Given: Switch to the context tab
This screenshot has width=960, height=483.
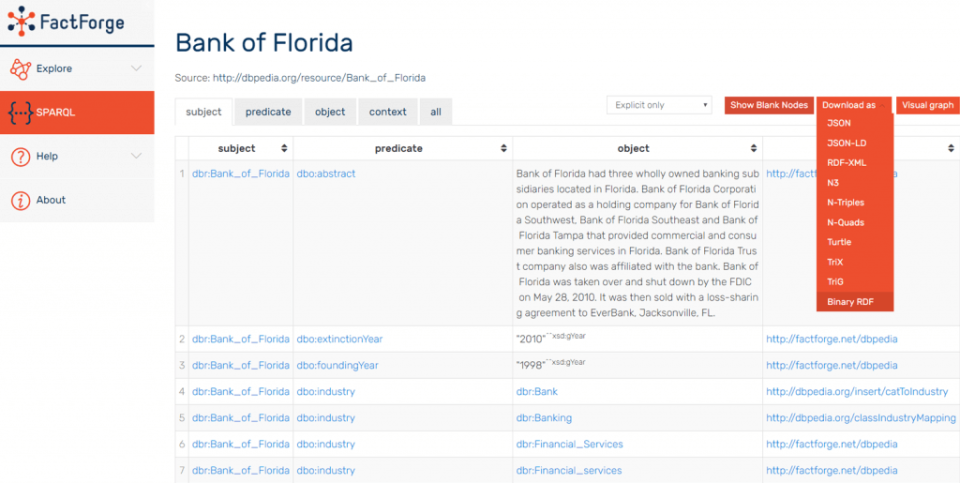Looking at the screenshot, I should [388, 112].
